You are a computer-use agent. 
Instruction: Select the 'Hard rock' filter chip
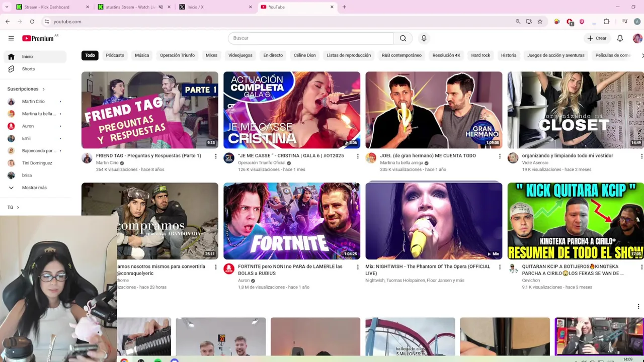(x=480, y=55)
